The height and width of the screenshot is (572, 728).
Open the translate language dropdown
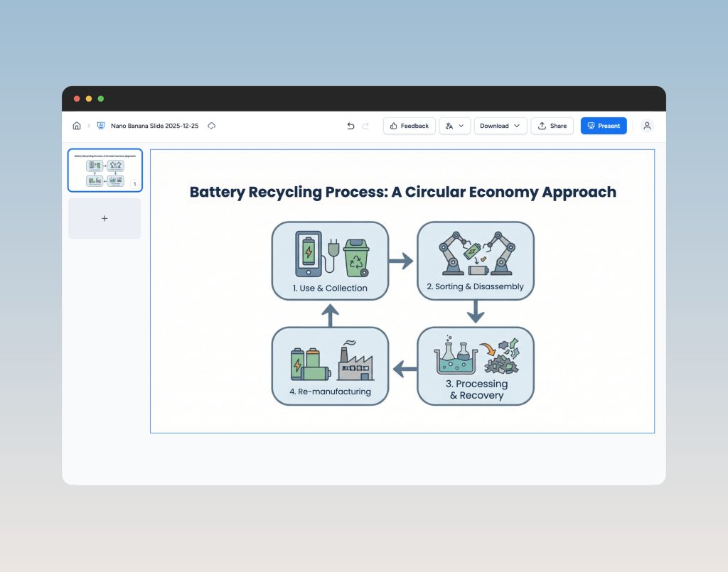pyautogui.click(x=455, y=126)
